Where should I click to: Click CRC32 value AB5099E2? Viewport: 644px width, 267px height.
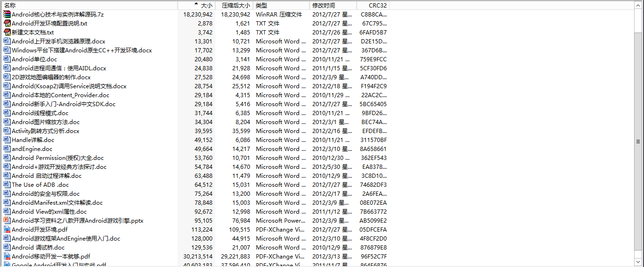pyautogui.click(x=373, y=220)
